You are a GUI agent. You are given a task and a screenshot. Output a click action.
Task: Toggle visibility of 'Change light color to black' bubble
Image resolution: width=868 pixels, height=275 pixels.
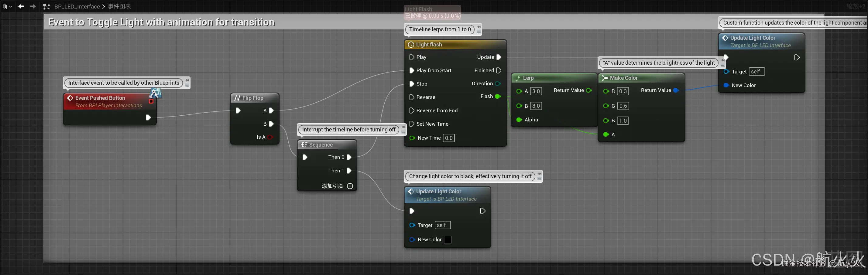(x=540, y=179)
